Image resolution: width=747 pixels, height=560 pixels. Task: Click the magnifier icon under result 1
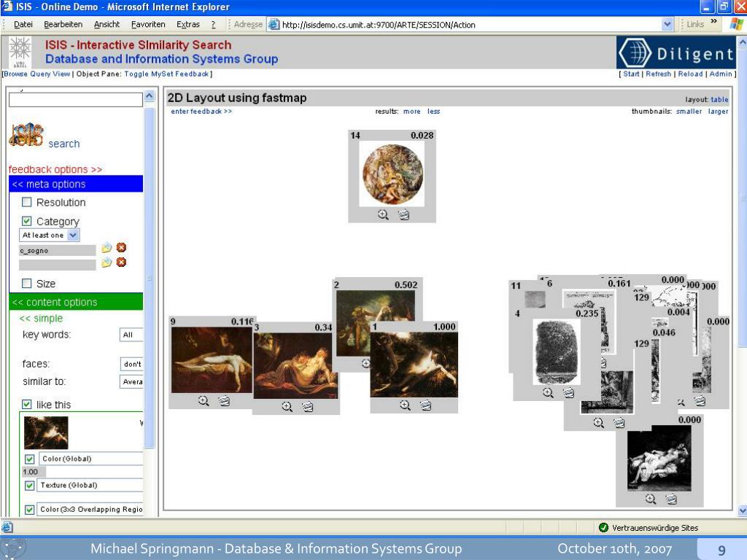click(x=405, y=405)
